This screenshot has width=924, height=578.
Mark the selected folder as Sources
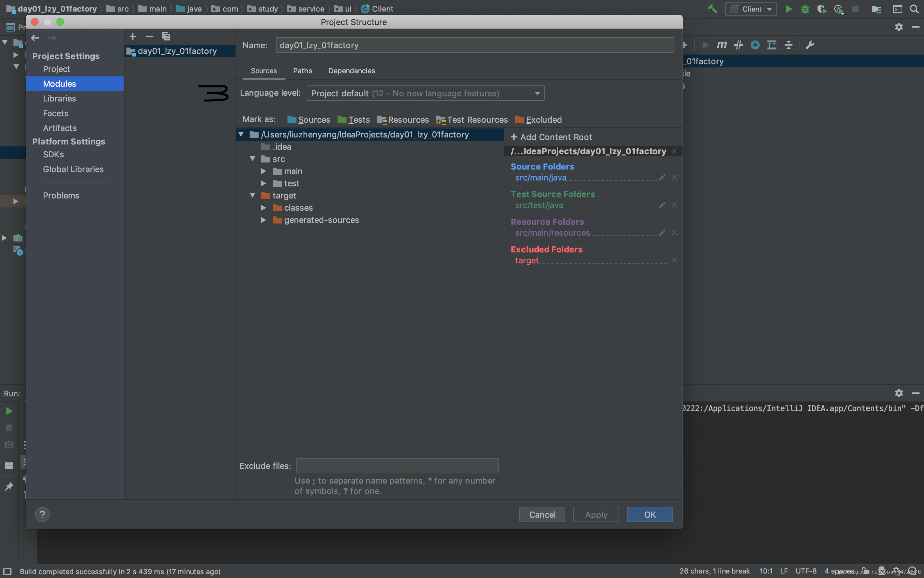[x=309, y=120]
